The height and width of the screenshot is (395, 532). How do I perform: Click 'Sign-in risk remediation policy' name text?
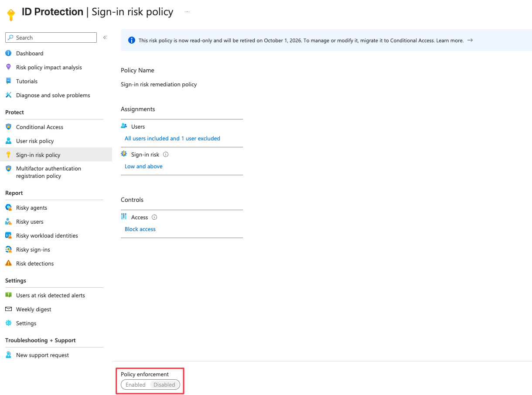[x=159, y=84]
